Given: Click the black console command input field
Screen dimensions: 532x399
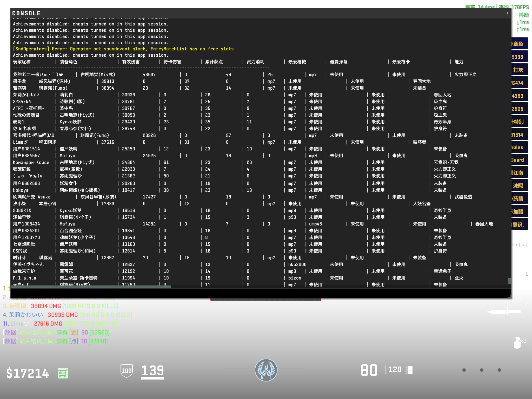Looking at the screenshot, I should (260, 293).
